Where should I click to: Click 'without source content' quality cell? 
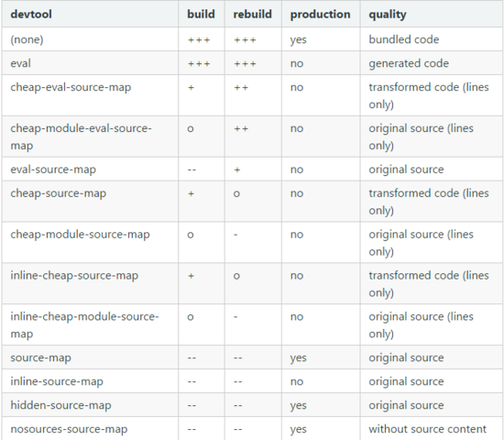[427, 429]
